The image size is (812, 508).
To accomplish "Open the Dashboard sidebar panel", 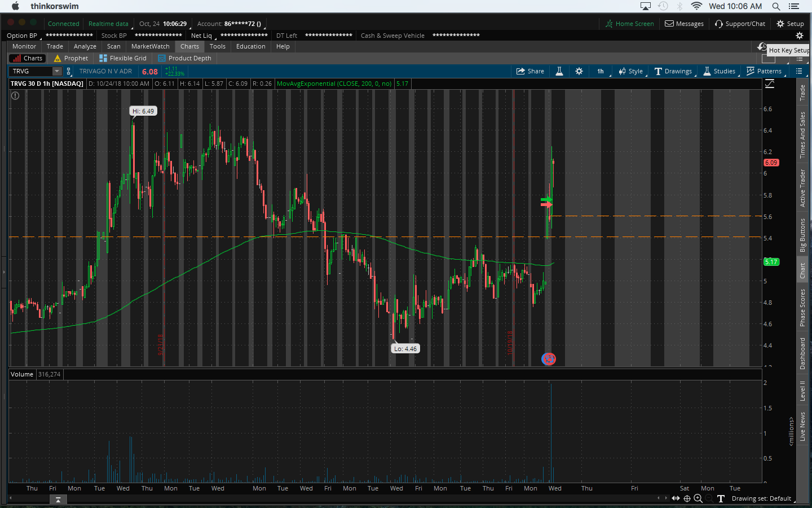I will coord(802,353).
